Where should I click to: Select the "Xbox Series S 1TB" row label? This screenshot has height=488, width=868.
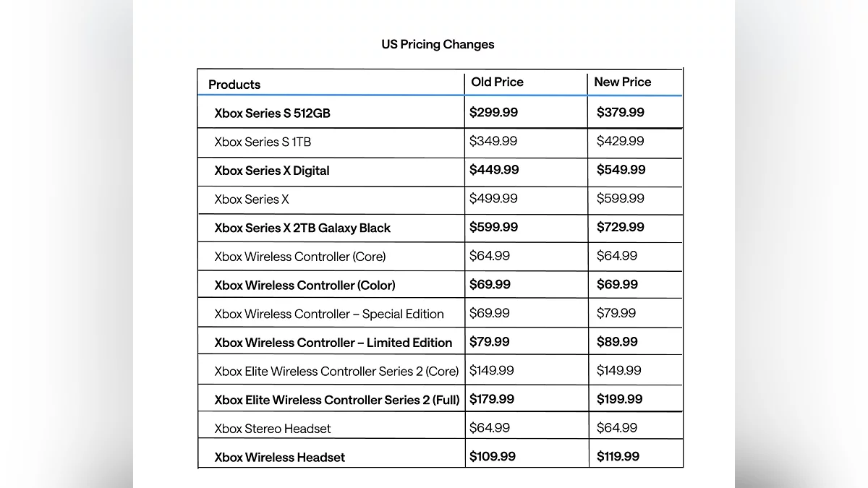point(263,142)
